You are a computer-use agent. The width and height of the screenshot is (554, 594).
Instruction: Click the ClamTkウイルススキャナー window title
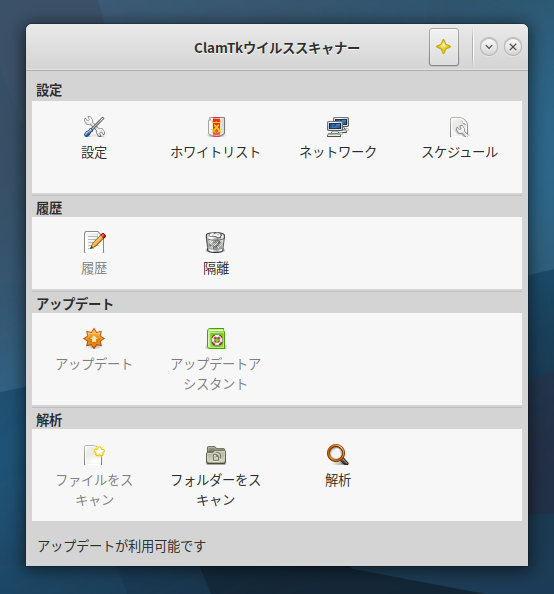coord(277,48)
